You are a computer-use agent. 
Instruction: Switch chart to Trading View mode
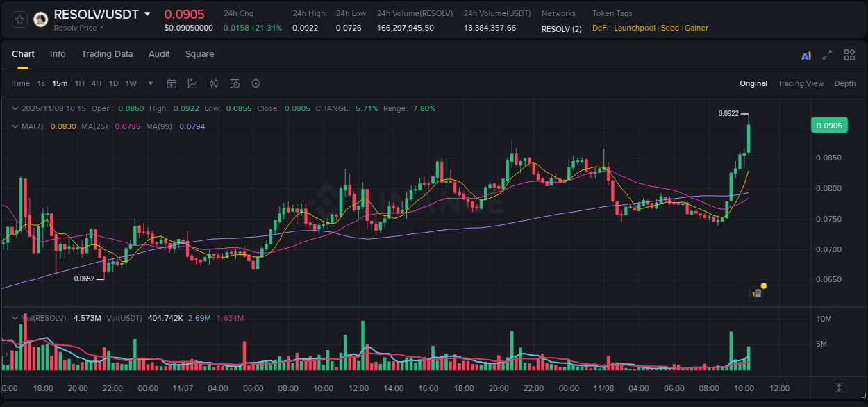point(801,83)
